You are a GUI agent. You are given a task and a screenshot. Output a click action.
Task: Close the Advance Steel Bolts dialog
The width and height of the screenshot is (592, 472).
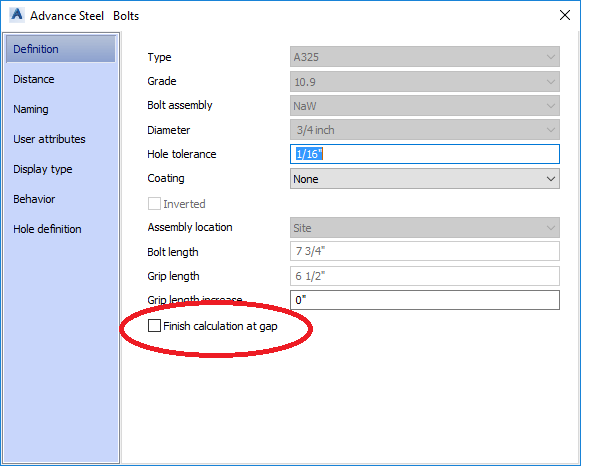click(x=564, y=15)
